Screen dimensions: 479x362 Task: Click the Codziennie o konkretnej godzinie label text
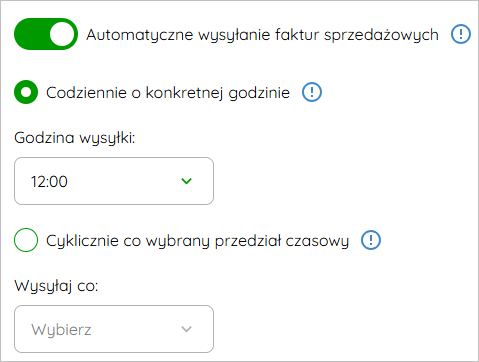(168, 93)
